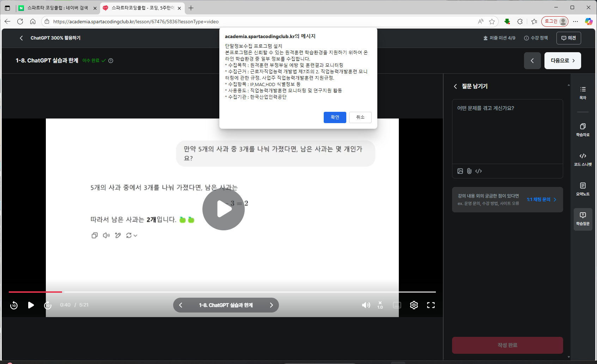The image size is (597, 364).
Task: Open video settings gear
Action: pyautogui.click(x=414, y=305)
